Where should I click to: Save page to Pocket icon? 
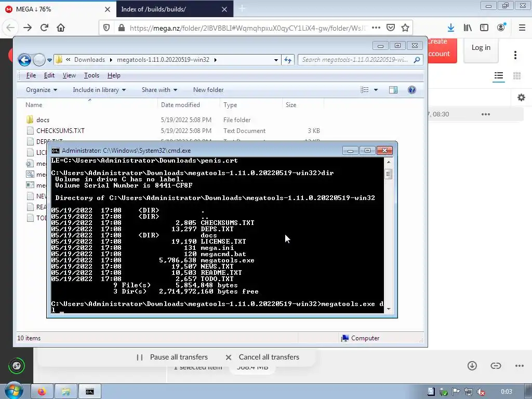tap(391, 28)
